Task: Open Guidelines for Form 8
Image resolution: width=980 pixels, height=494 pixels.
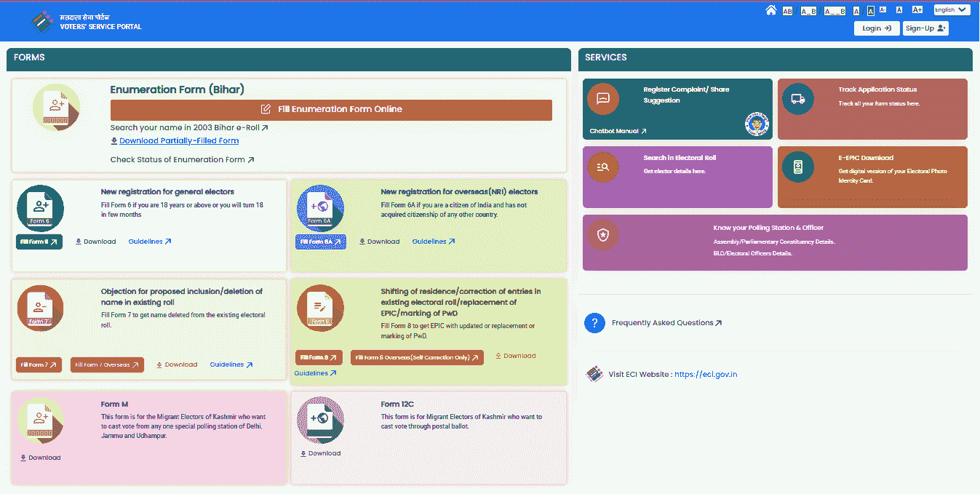Action: 316,373
